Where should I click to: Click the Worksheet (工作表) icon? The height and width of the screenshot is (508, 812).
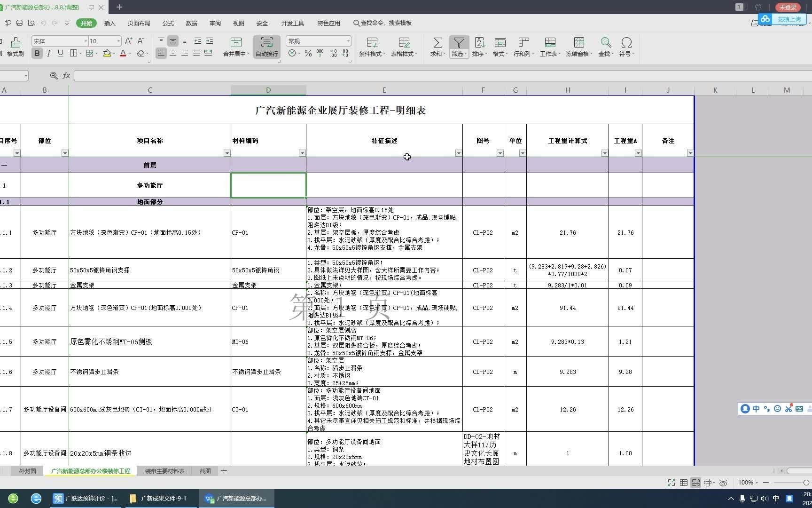[x=550, y=43]
